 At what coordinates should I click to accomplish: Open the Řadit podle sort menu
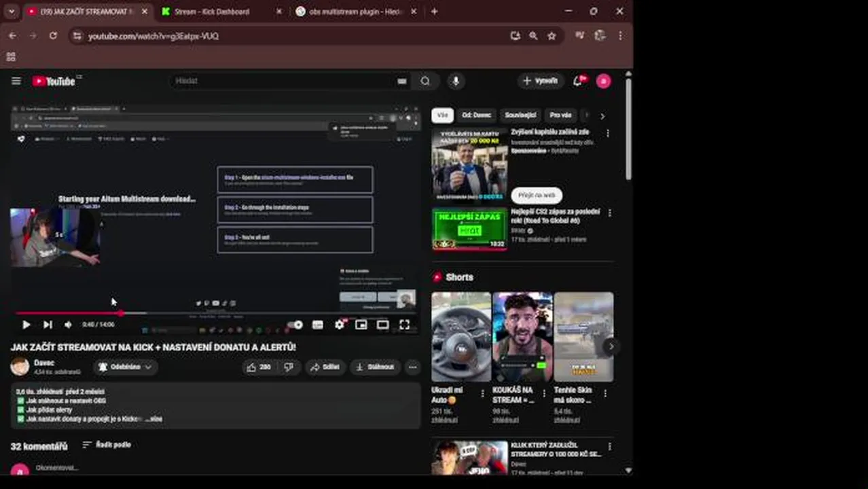[x=107, y=445]
